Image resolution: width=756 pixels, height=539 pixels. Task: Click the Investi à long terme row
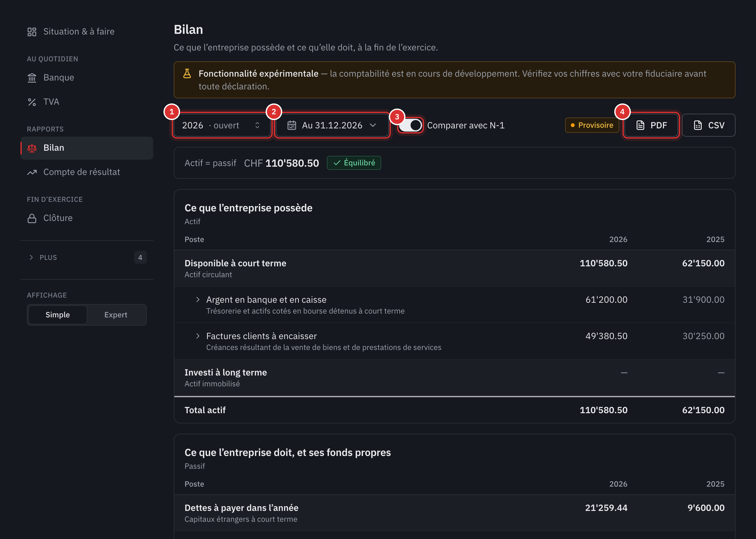tap(454, 378)
